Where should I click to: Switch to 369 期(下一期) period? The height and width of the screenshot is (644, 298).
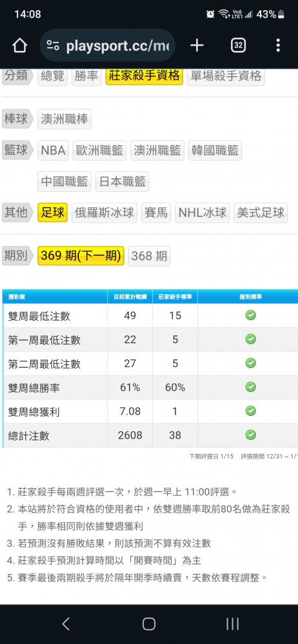coord(81,256)
